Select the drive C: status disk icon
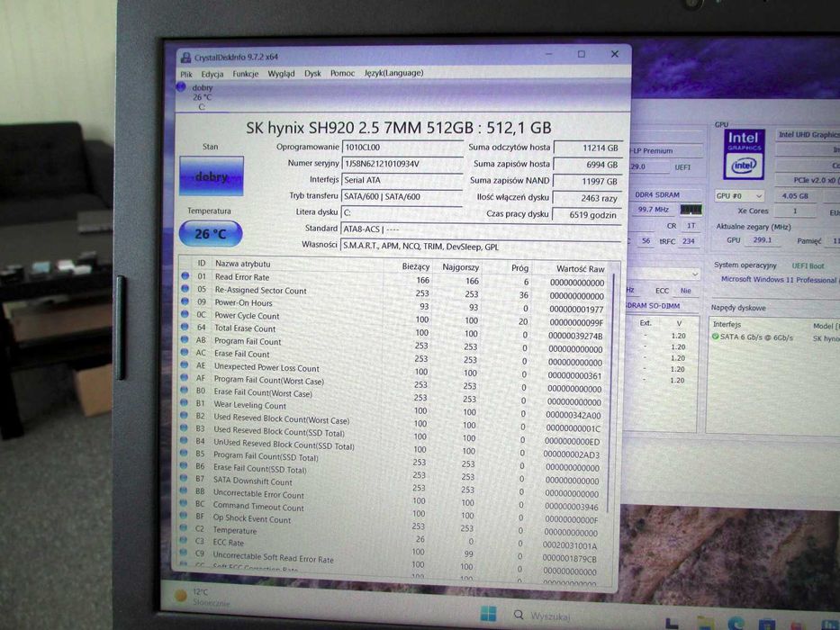The width and height of the screenshot is (840, 630). 181,86
